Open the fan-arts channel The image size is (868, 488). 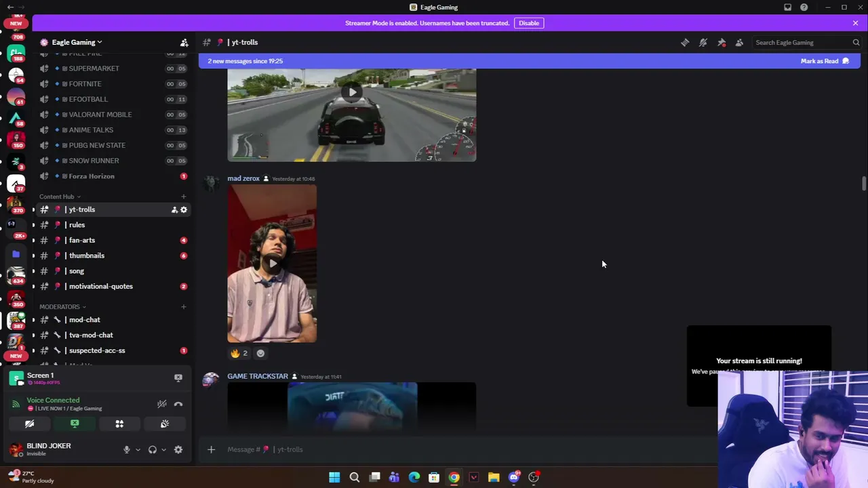pos(113,240)
